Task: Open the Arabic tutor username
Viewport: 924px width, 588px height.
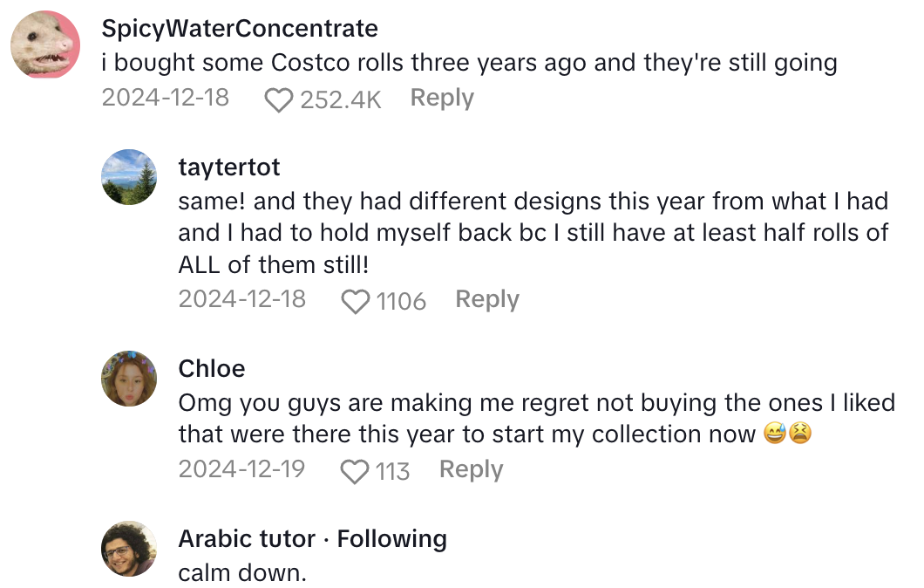Action: tap(247, 539)
